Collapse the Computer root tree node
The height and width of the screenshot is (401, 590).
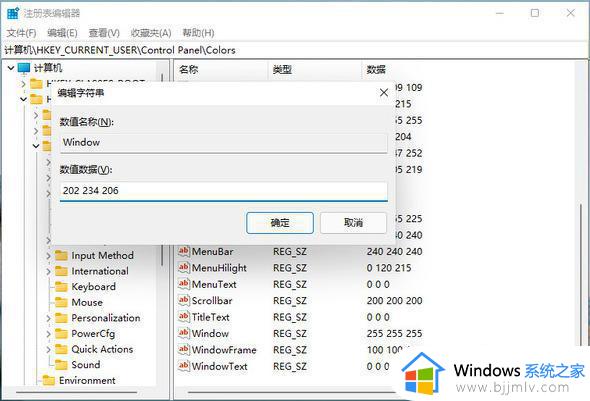coord(11,68)
